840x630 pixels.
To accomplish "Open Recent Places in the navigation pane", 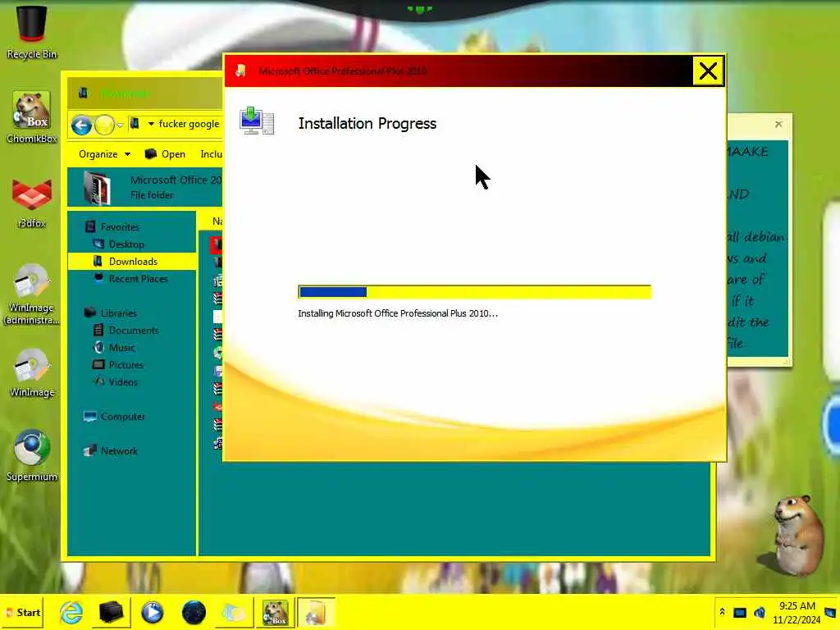I will point(130,279).
